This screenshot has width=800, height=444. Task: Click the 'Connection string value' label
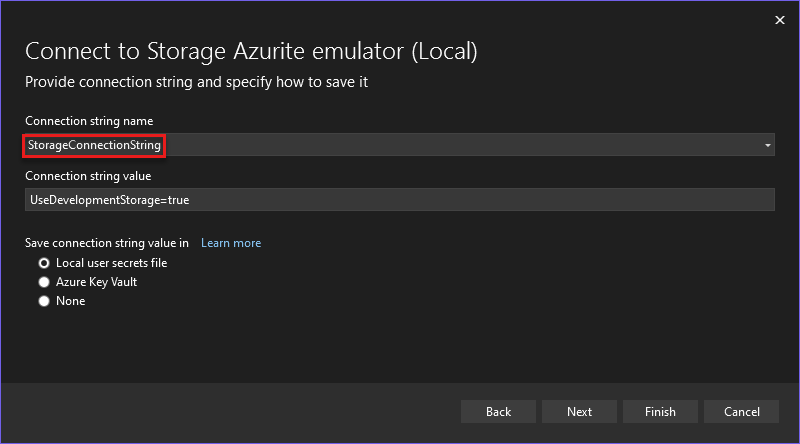[88, 176]
